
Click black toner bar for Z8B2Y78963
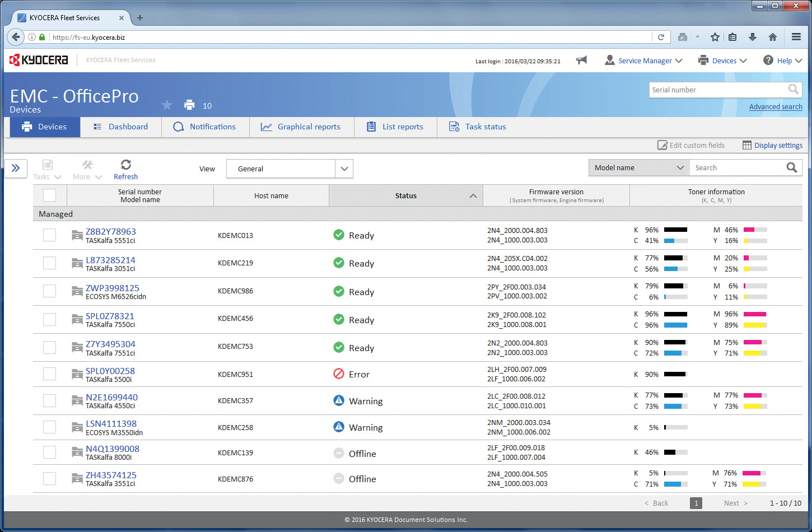pyautogui.click(x=676, y=230)
